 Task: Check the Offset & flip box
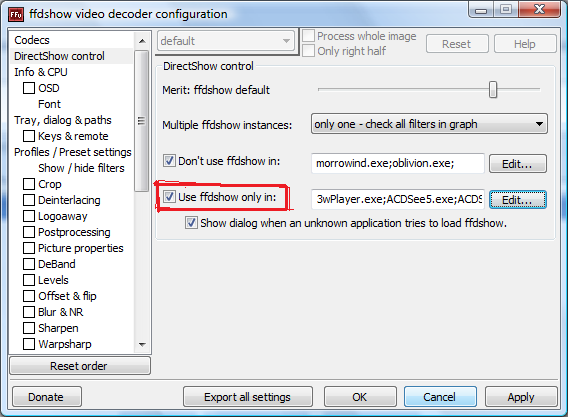coord(29,296)
